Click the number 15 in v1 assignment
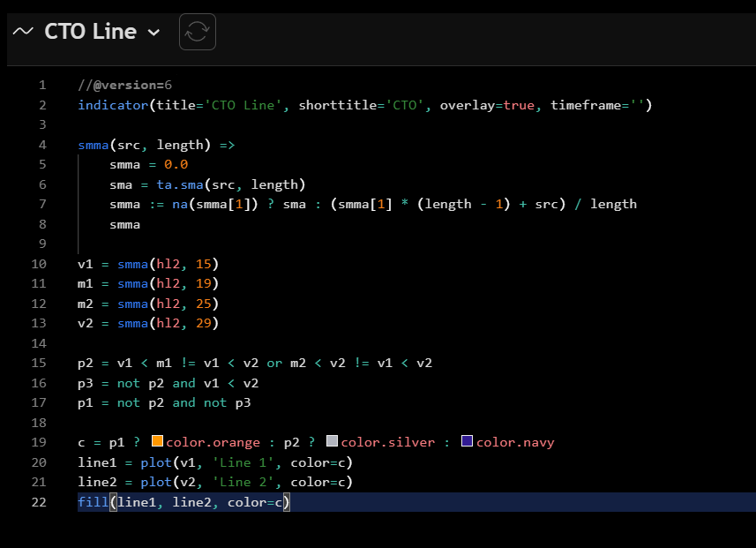Viewport: 756px width, 548px height. [x=204, y=264]
